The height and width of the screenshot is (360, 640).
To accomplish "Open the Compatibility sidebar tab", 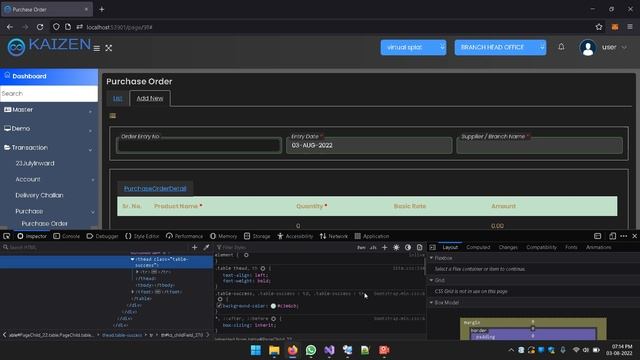I will pyautogui.click(x=541, y=247).
